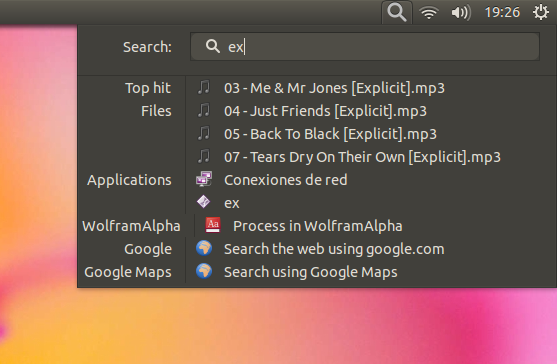
Task: Open the Wi-Fi network indicator
Action: [429, 13]
